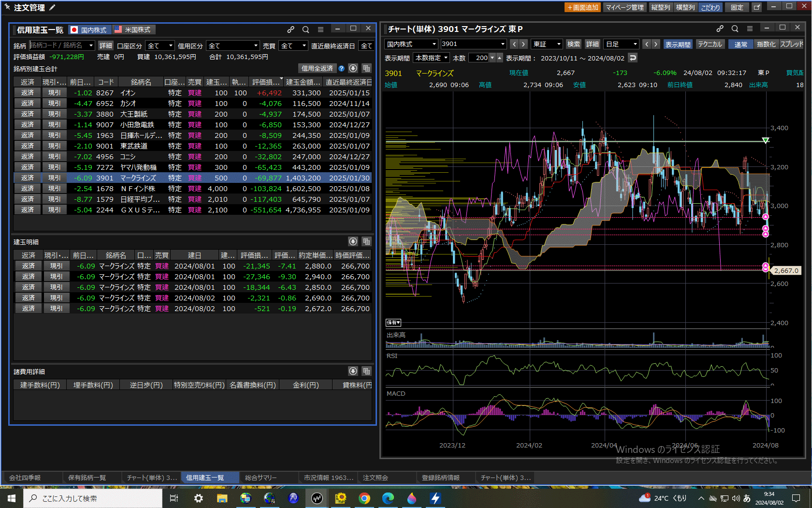Viewport: 812px width, 508px height.
Task: Increase 本数 with the up stepper arrow
Action: click(x=500, y=58)
